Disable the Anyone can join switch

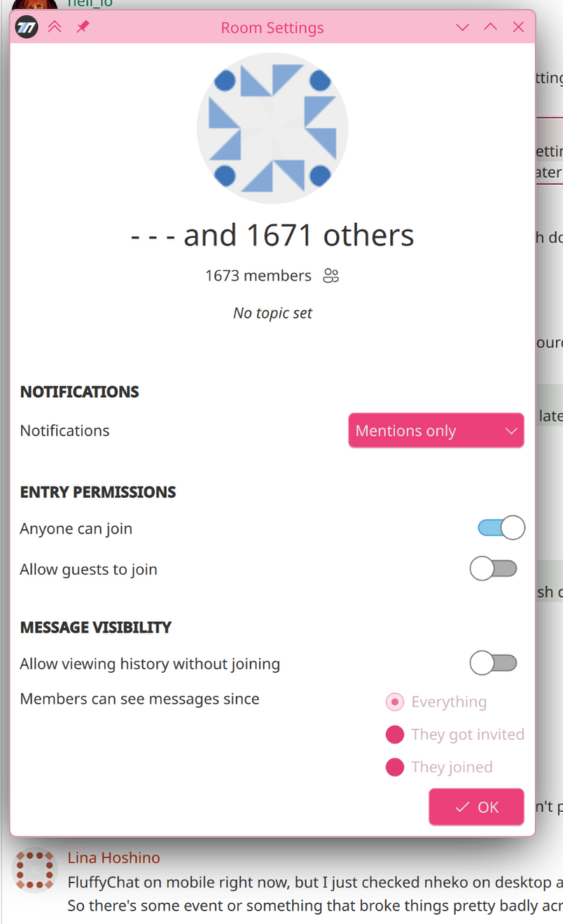(501, 528)
